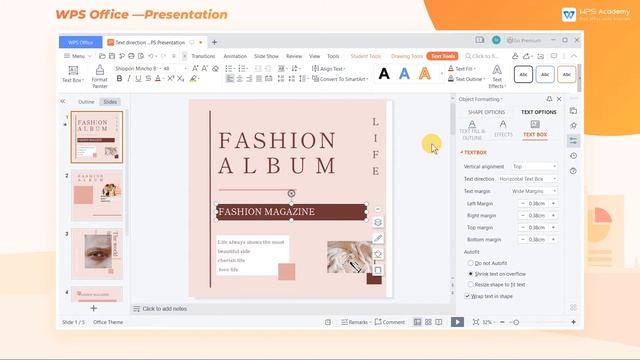Click the fit-to-window zoom icon
This screenshot has height=360, width=640.
pyautogui.click(x=476, y=322)
